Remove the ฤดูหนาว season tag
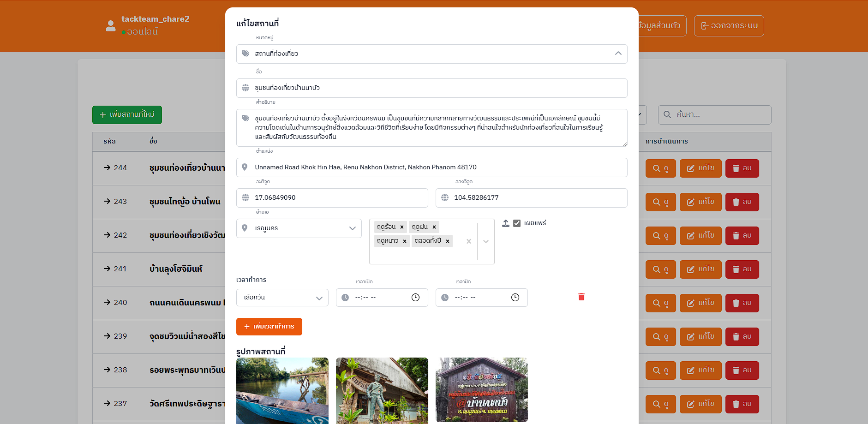Screen dimensions: 868x424 point(405,241)
